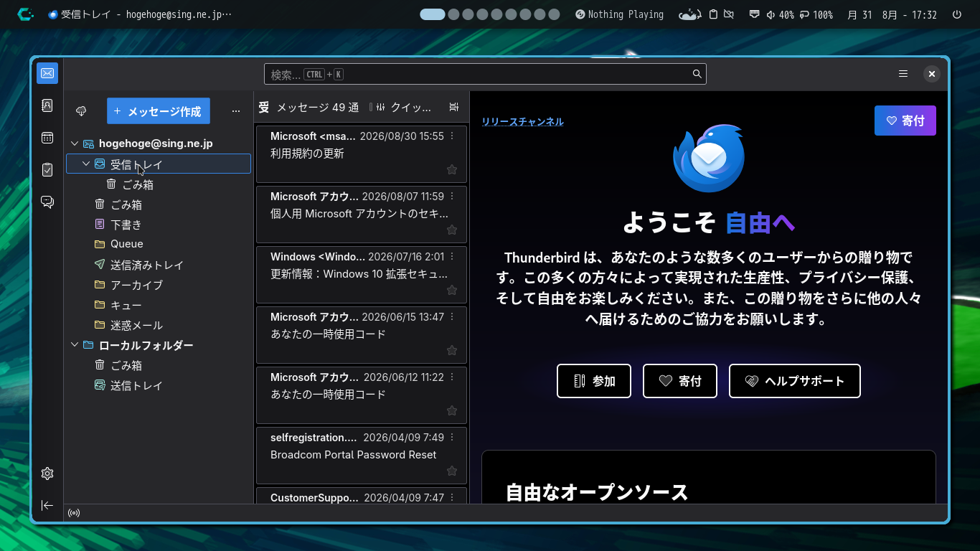980x551 pixels.
Task: Open the Calendar space
Action: pyautogui.click(x=47, y=138)
